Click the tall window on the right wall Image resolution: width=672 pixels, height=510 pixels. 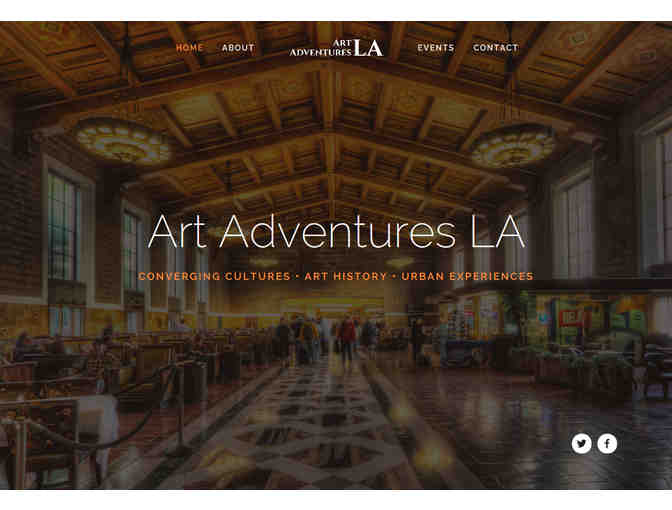(x=573, y=227)
